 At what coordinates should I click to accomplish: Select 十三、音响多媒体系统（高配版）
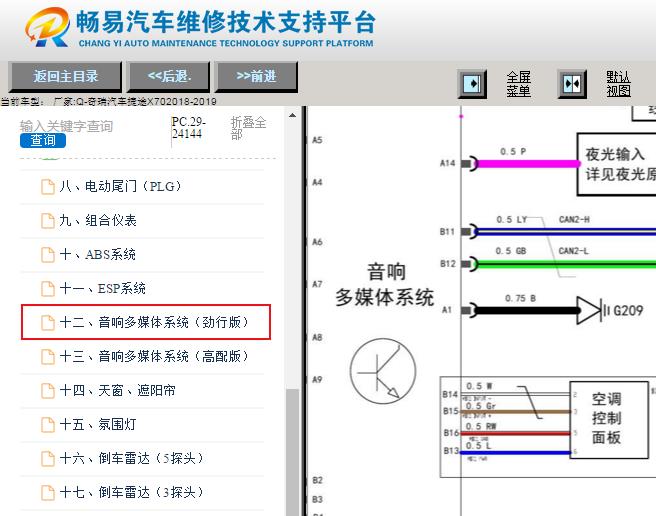coord(142,357)
